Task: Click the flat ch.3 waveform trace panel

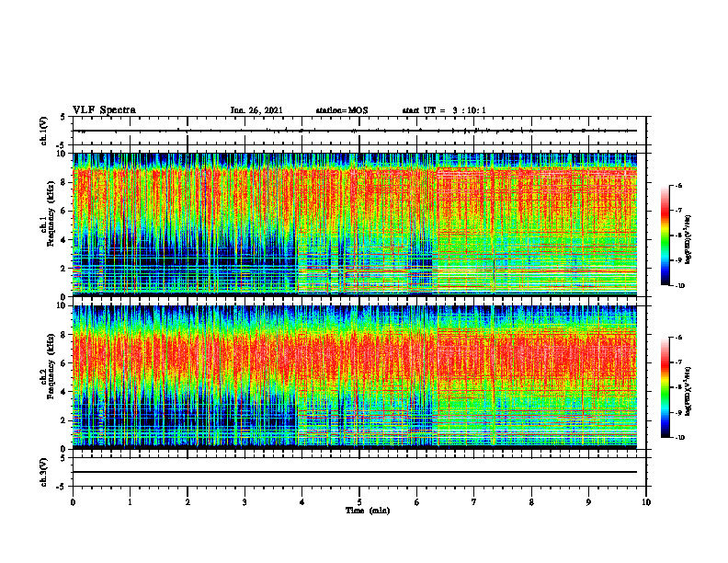Action: [x=359, y=472]
